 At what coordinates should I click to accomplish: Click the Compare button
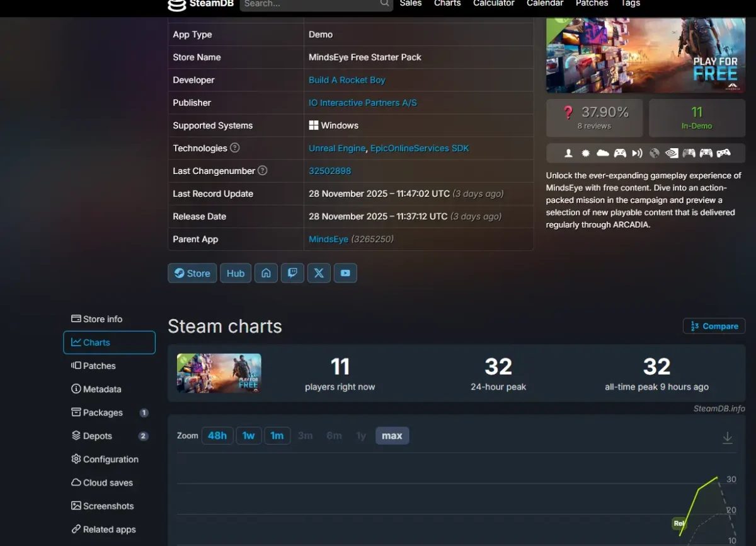714,326
